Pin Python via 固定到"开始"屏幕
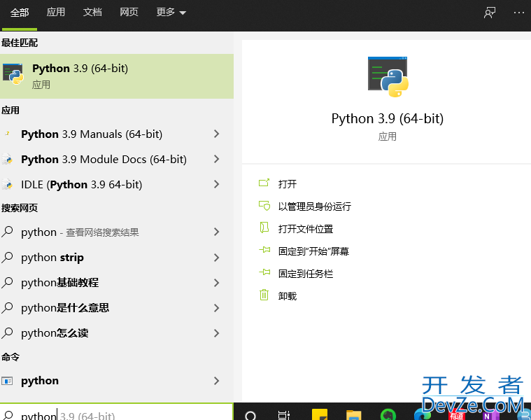 tap(313, 251)
